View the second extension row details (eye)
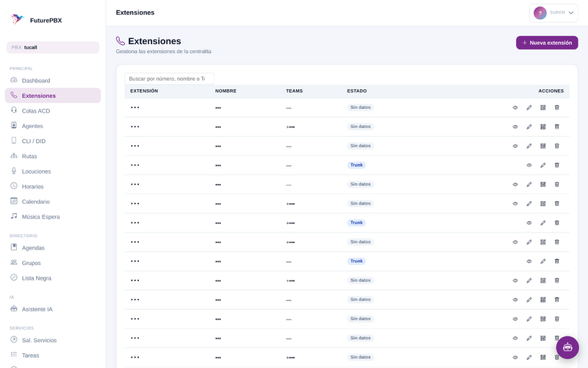588x368 pixels. point(515,127)
